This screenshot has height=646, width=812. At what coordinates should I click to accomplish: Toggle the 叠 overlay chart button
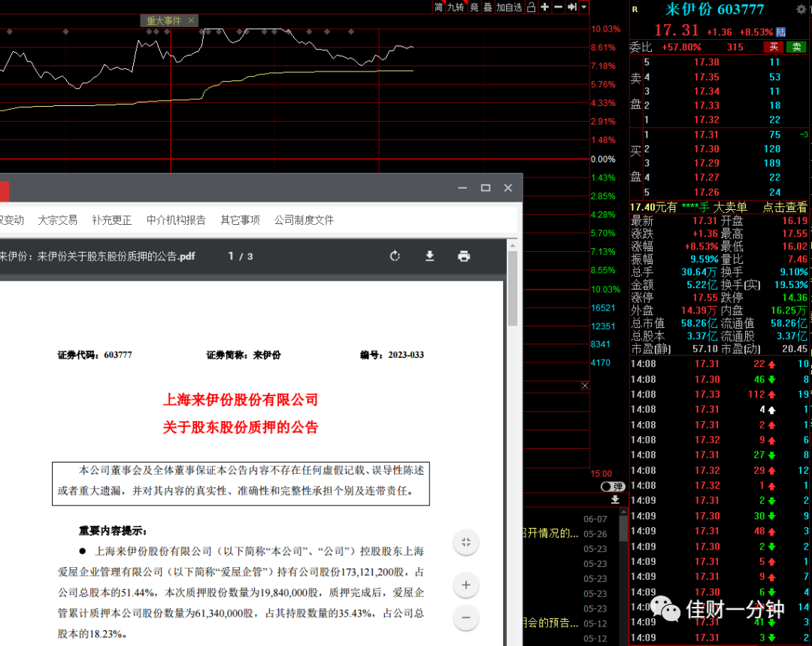pos(488,8)
